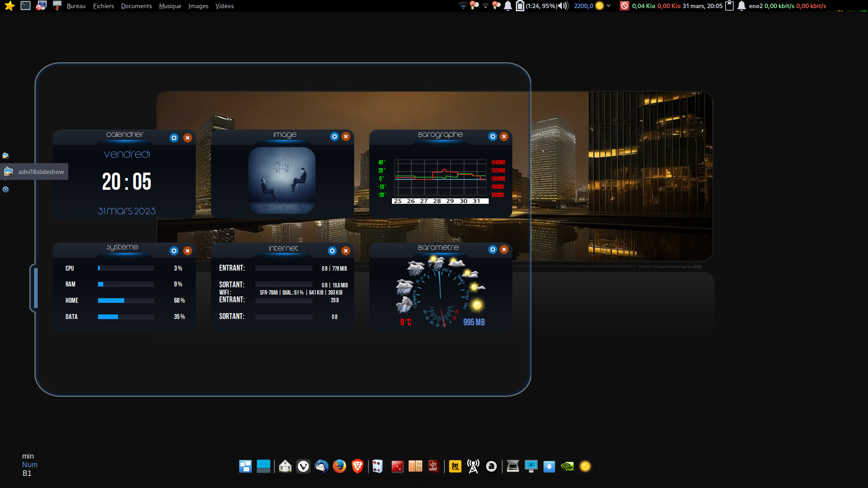The image size is (868, 488).
Task: Launch Brave browser from the dock
Action: point(357,466)
